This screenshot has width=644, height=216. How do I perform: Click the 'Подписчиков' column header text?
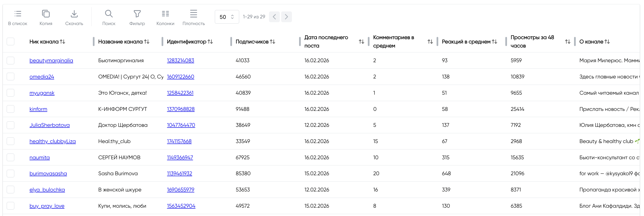pos(252,42)
